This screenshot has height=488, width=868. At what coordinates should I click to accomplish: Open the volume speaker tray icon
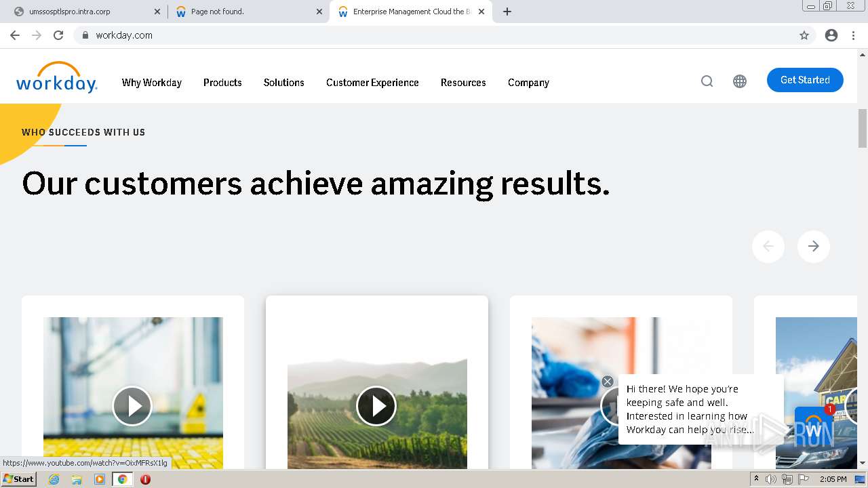pos(771,479)
